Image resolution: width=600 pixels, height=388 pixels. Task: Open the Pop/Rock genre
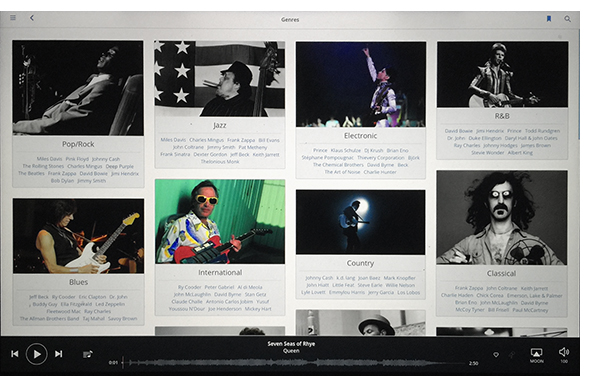(x=78, y=144)
